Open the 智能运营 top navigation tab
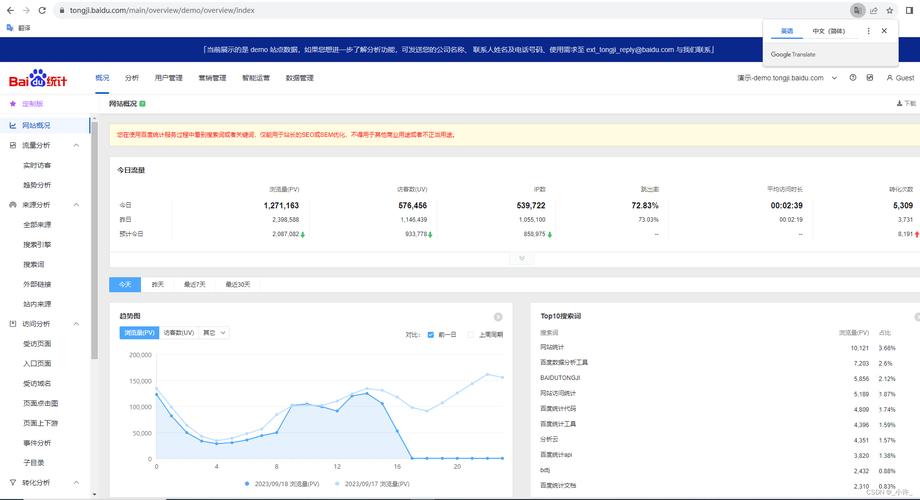Viewport: 920px width, 500px height. [256, 78]
